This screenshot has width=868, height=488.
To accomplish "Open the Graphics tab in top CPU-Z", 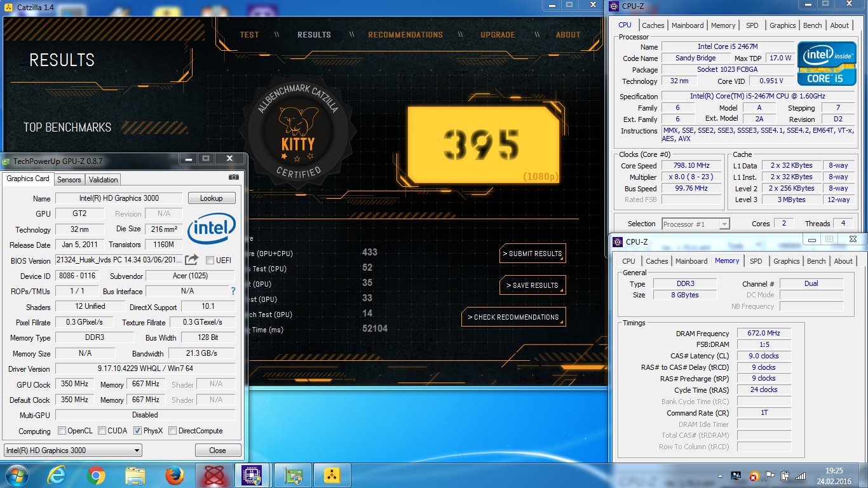I will pos(782,25).
